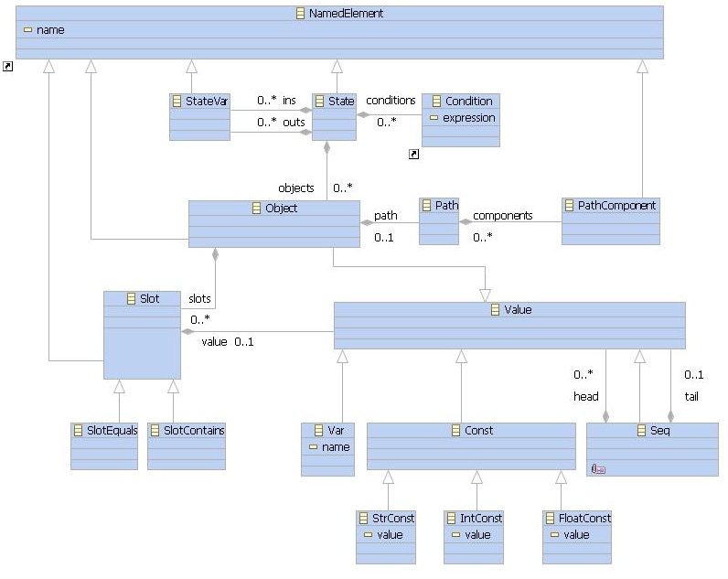This screenshot has height=579, width=728.
Task: Select the 0..1 multiplicity above tail
Action: [693, 375]
